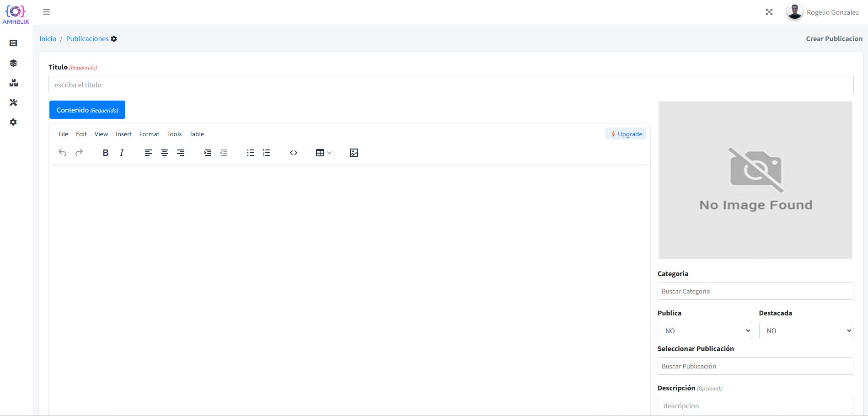
Task: Toggle fullscreen mode icon
Action: point(769,12)
